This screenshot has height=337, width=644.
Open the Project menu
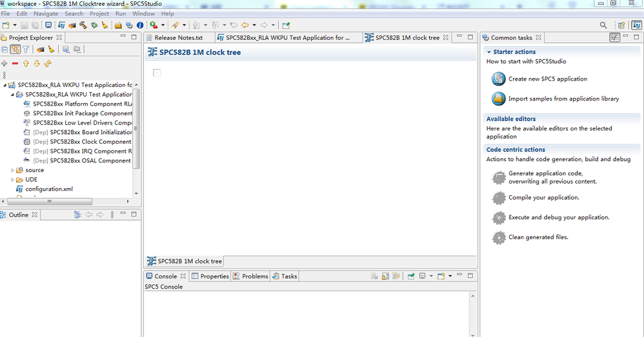99,14
